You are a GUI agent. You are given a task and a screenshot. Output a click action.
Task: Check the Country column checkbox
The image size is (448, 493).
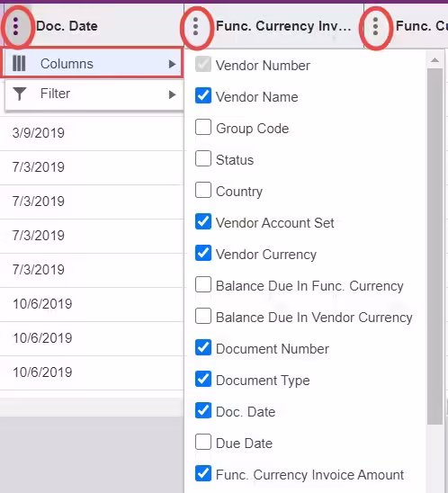(203, 190)
